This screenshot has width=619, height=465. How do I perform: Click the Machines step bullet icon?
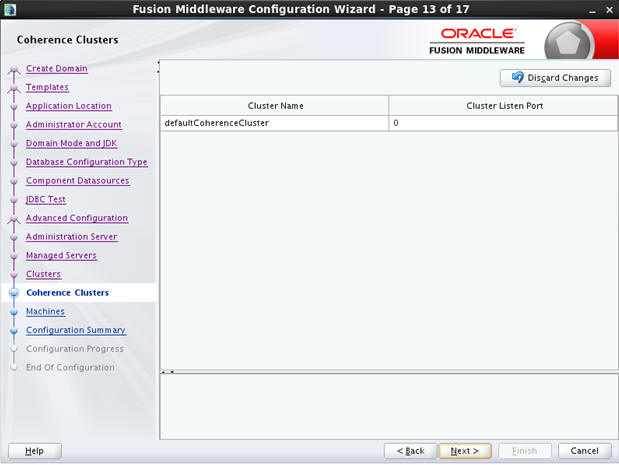point(14,312)
